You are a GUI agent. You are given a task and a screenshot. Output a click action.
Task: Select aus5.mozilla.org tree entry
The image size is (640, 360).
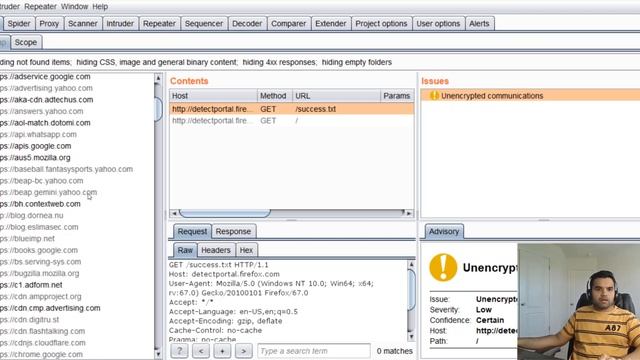[35, 158]
